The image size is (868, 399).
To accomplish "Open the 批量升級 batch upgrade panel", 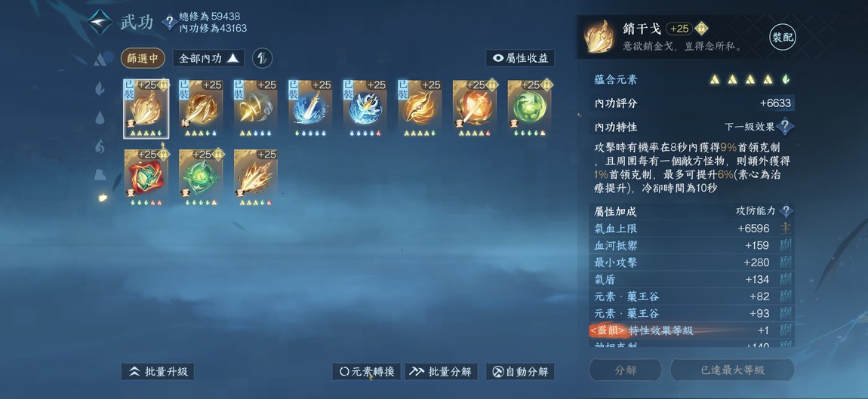I will click(158, 371).
